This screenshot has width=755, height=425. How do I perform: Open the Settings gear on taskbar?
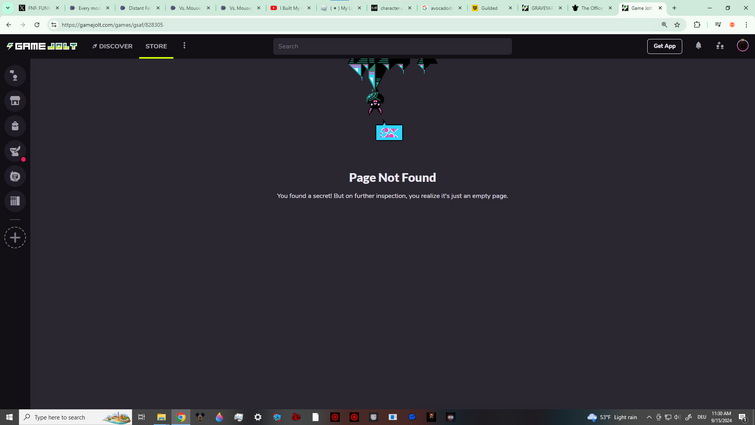point(258,417)
